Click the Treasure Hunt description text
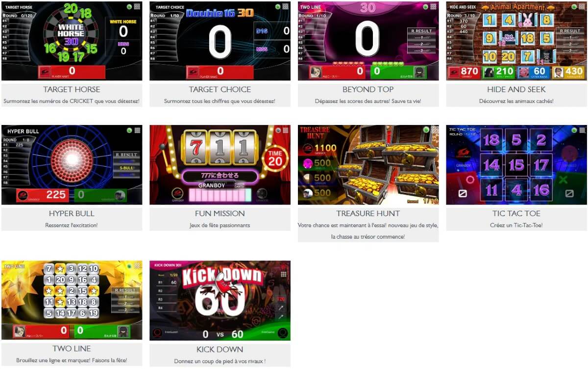Screen dimensions: 588x370 368,231
